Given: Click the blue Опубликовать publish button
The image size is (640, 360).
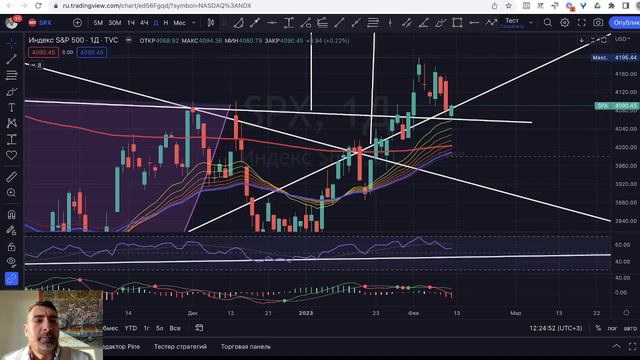Looking at the screenshot, I should point(624,23).
